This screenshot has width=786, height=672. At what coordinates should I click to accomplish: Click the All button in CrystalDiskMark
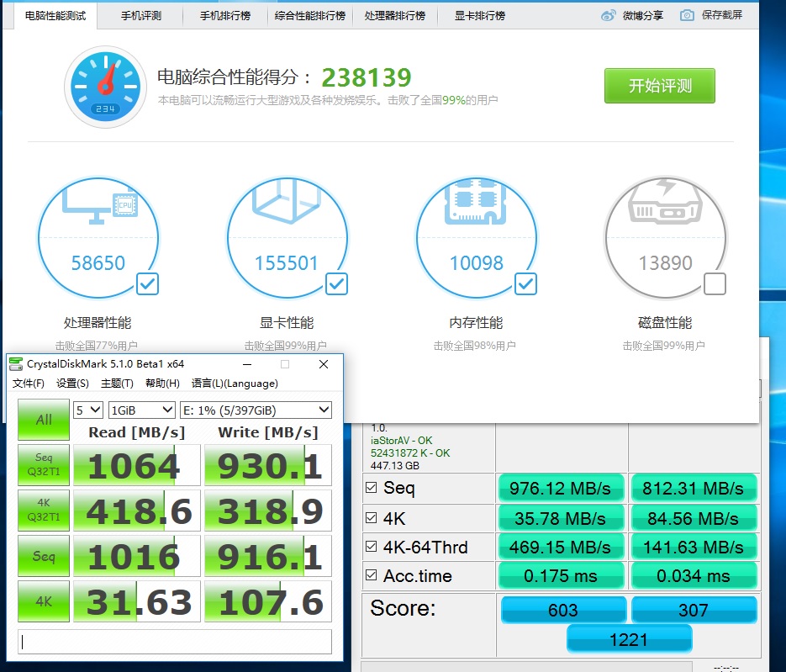tap(44, 420)
